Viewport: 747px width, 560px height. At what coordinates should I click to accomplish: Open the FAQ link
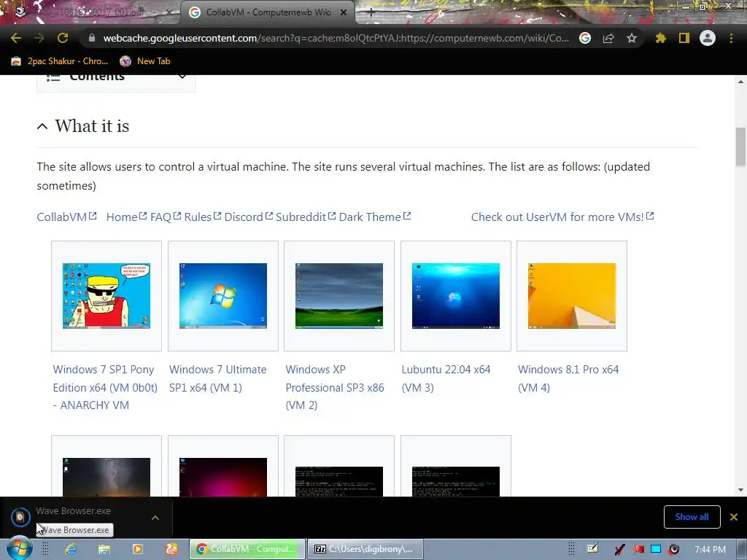coord(166,217)
